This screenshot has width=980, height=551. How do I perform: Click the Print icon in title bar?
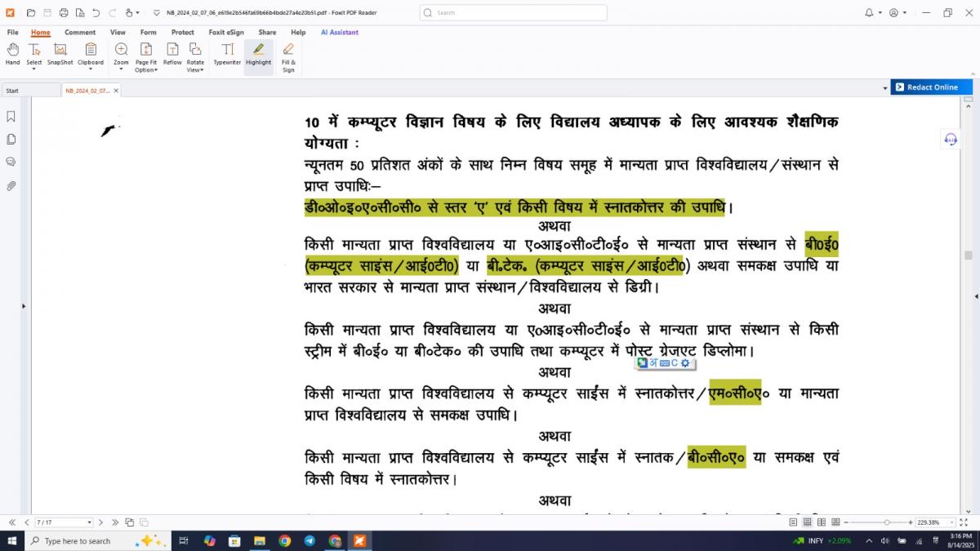[x=64, y=13]
